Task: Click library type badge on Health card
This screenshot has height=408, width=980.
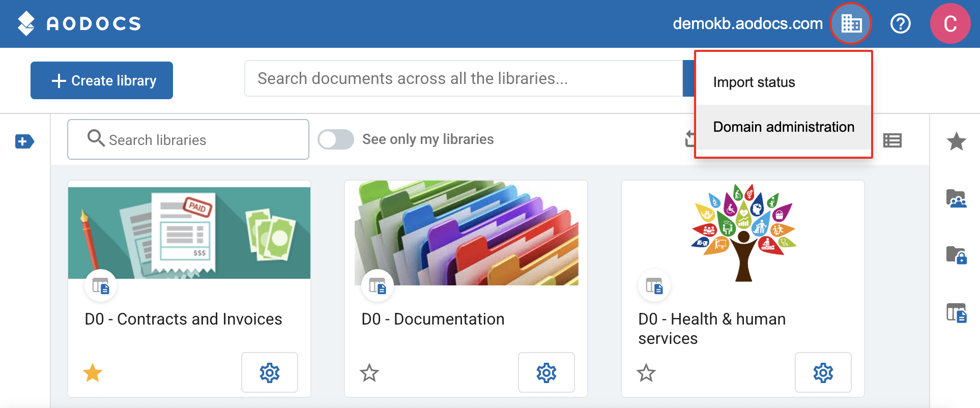Action: tap(654, 286)
